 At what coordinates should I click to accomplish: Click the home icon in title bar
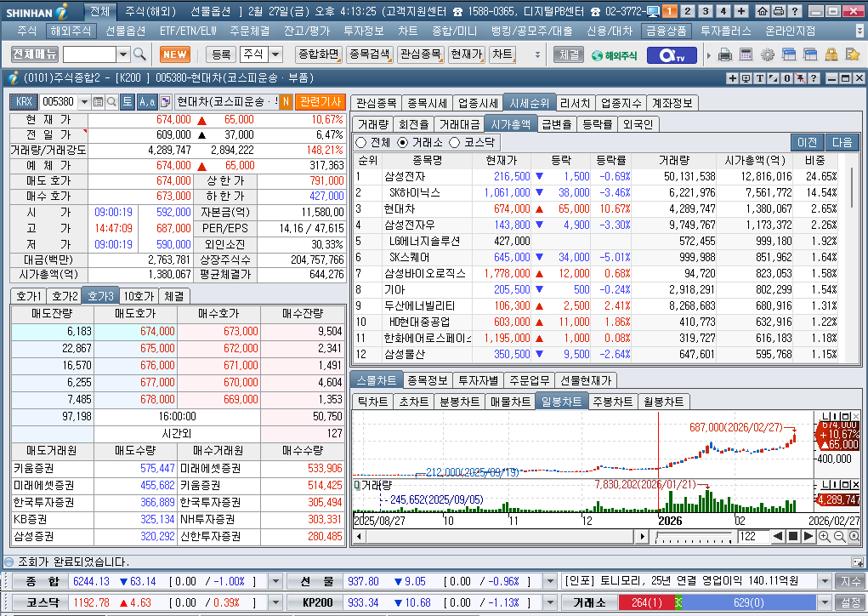[x=762, y=11]
